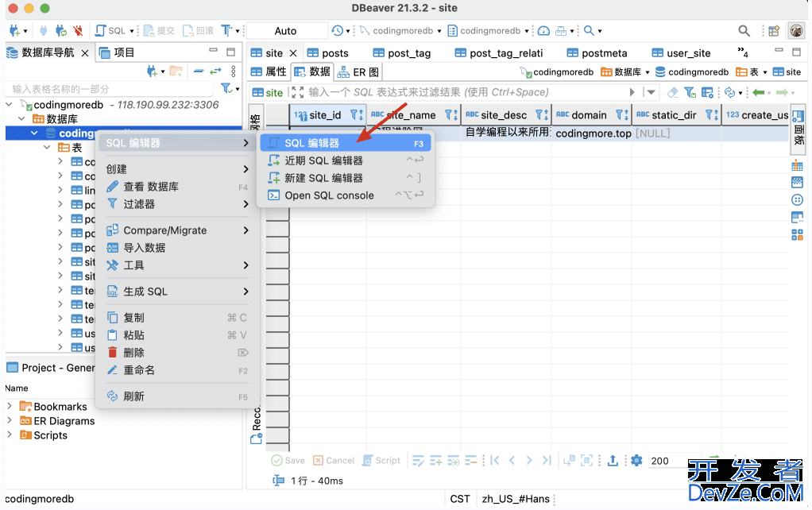Click the disconnect plug icon in toolbar

pyautogui.click(x=78, y=30)
